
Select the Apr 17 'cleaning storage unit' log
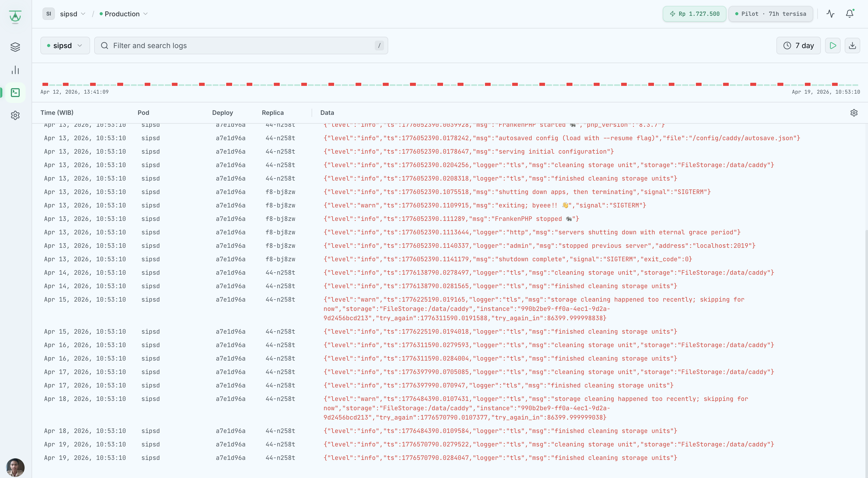450,372
